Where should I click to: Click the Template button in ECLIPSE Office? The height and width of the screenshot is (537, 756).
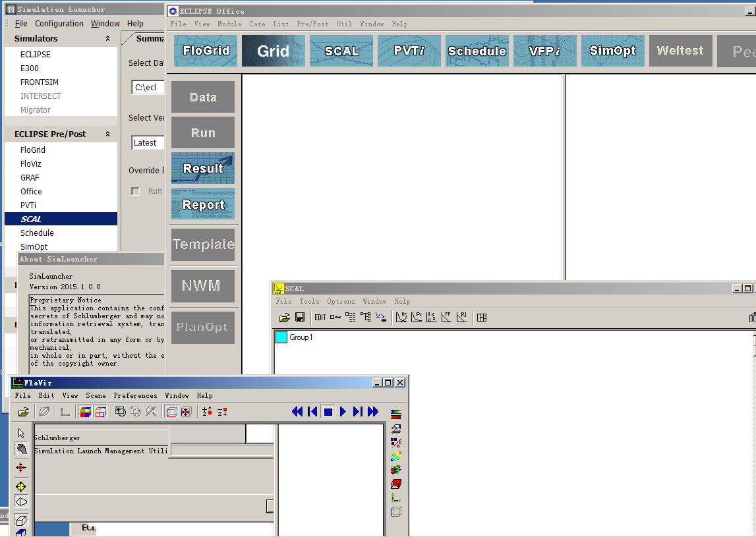pyautogui.click(x=203, y=244)
